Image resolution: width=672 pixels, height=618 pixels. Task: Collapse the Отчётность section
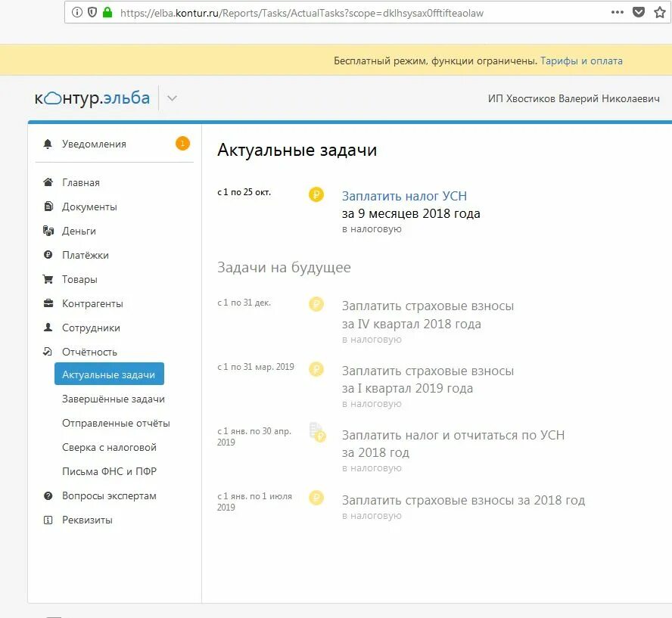click(89, 352)
